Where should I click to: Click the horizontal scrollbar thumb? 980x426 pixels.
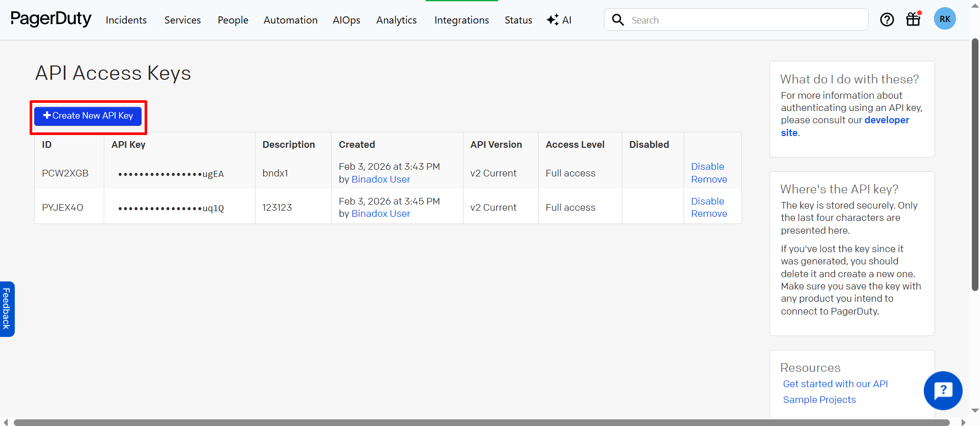(x=481, y=422)
